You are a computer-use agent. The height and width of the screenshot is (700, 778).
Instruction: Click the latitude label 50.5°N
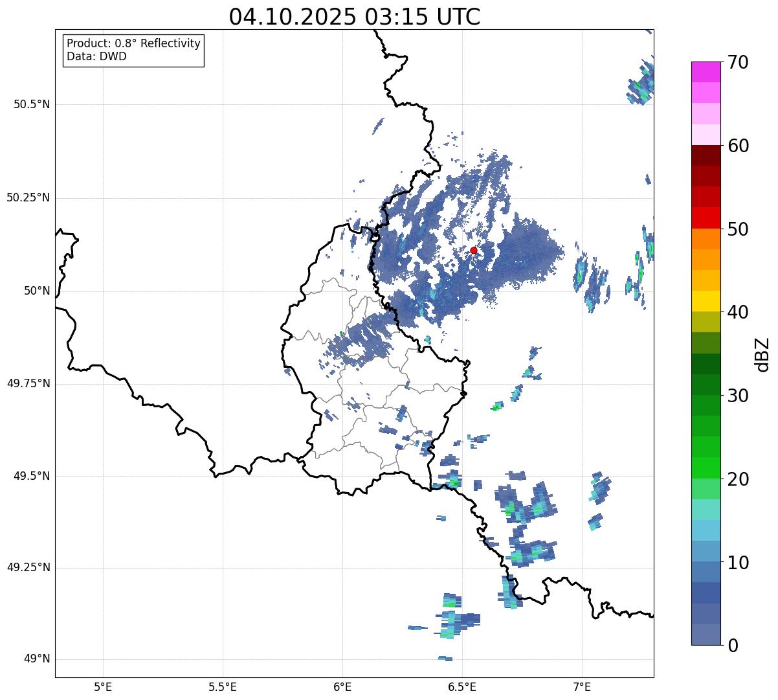[x=31, y=104]
